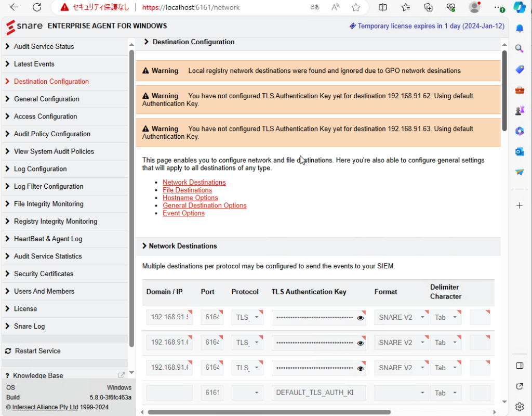Viewport: 532px width, 416px height.
Task: Open the Drop paper plane sidebar icon
Action: tap(520, 172)
